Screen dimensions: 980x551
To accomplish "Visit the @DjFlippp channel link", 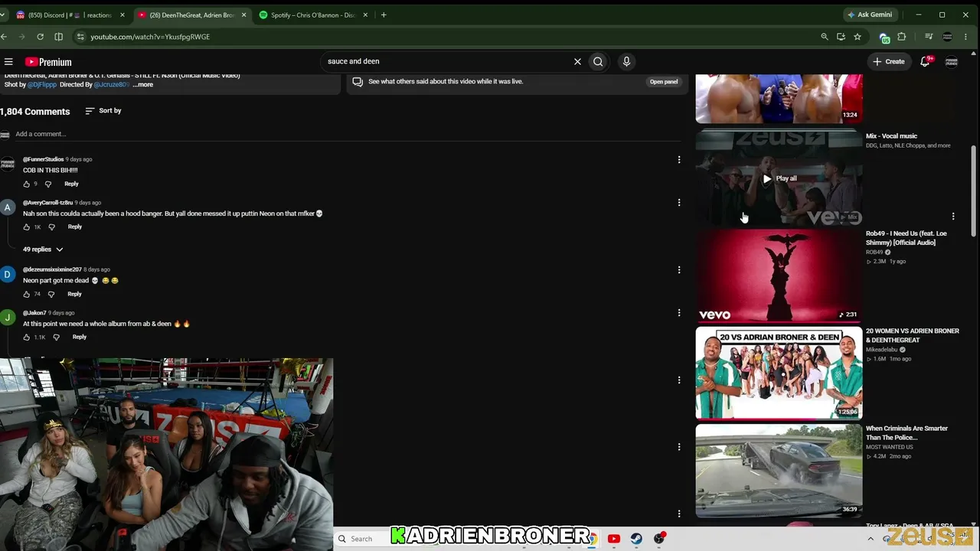I will click(42, 85).
